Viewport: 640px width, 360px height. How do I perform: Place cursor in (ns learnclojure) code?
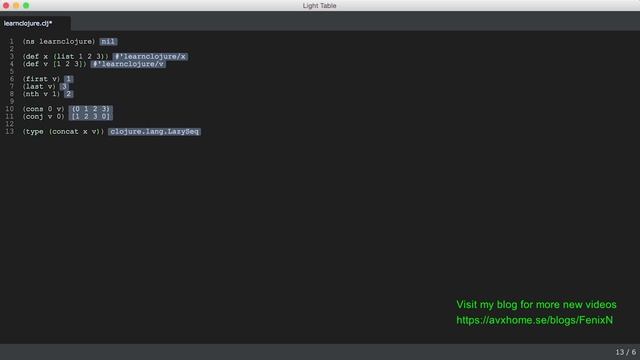[59, 42]
